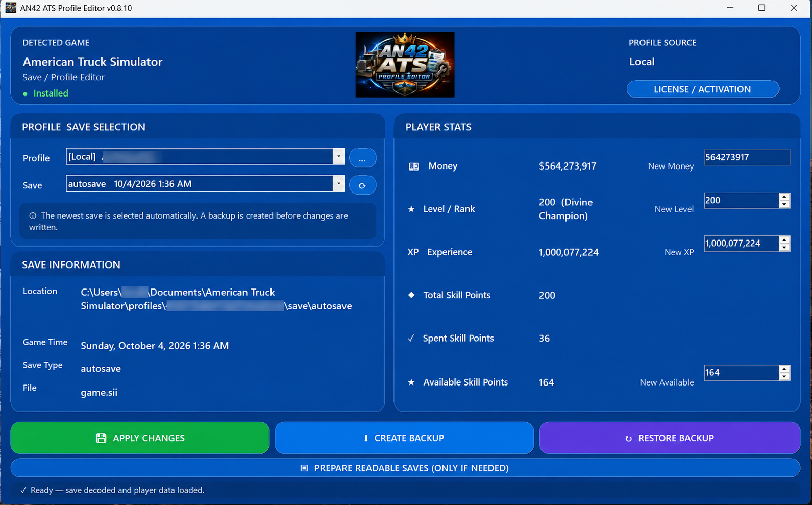Increase New Level with the up arrow
Image resolution: width=812 pixels, height=505 pixels.
coord(784,197)
